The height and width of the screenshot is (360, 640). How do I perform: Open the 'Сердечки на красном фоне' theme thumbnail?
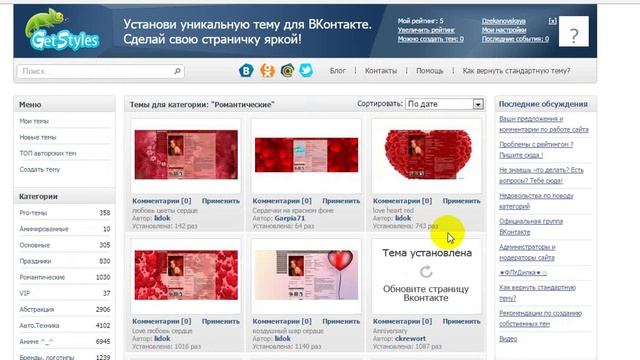point(307,155)
